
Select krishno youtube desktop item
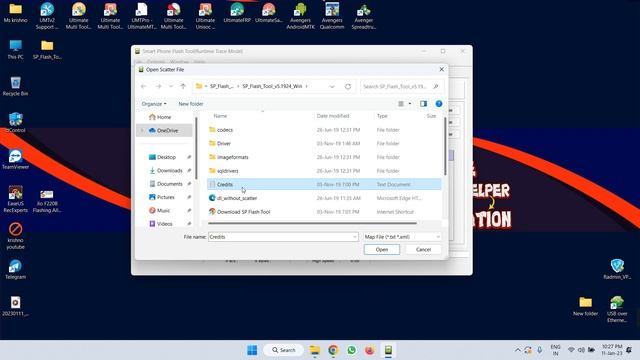click(16, 236)
